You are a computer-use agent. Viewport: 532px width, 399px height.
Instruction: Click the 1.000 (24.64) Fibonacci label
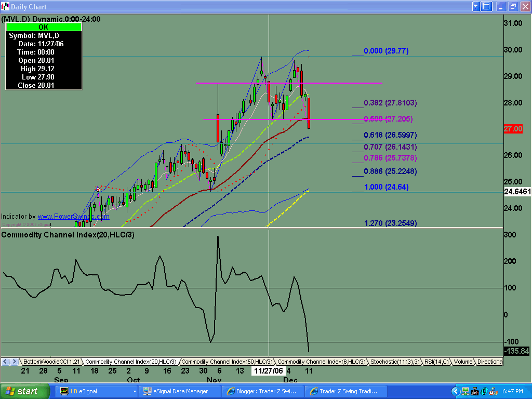[x=386, y=187]
